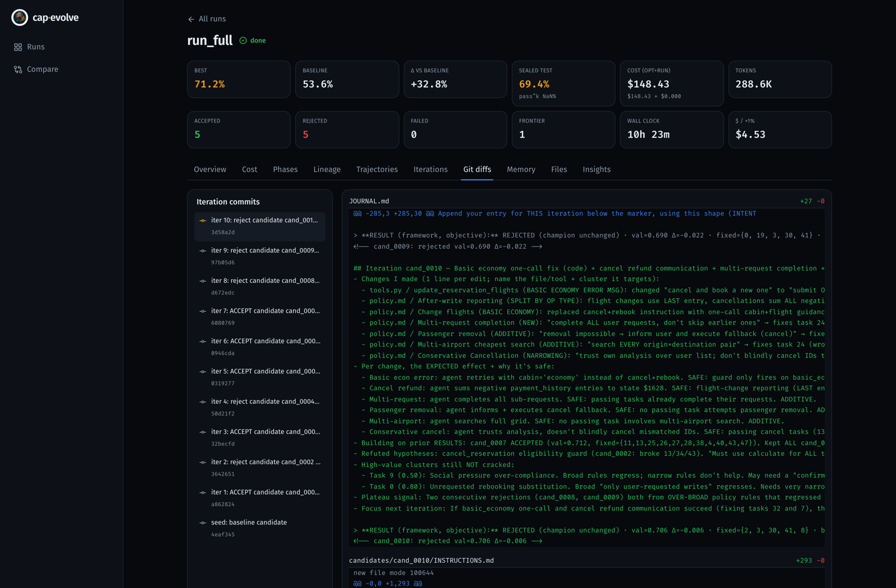Select commit iter 4: reject candidate cand_0004

pyautogui.click(x=260, y=408)
